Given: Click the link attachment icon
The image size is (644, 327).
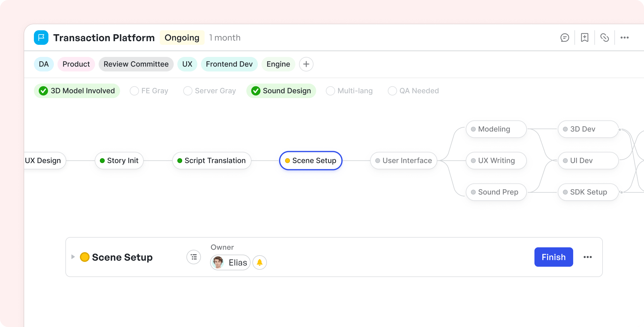Looking at the screenshot, I should point(605,38).
